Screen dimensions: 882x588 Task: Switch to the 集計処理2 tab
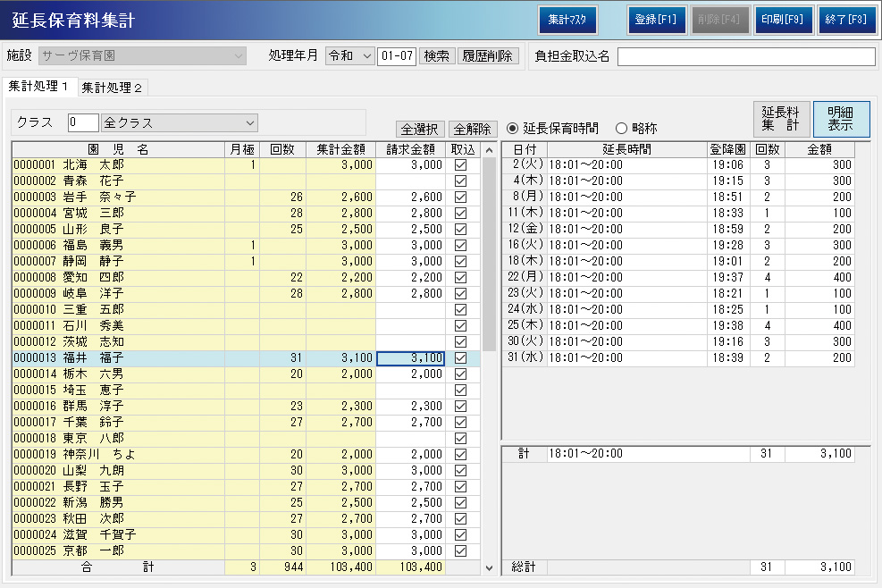click(x=112, y=88)
